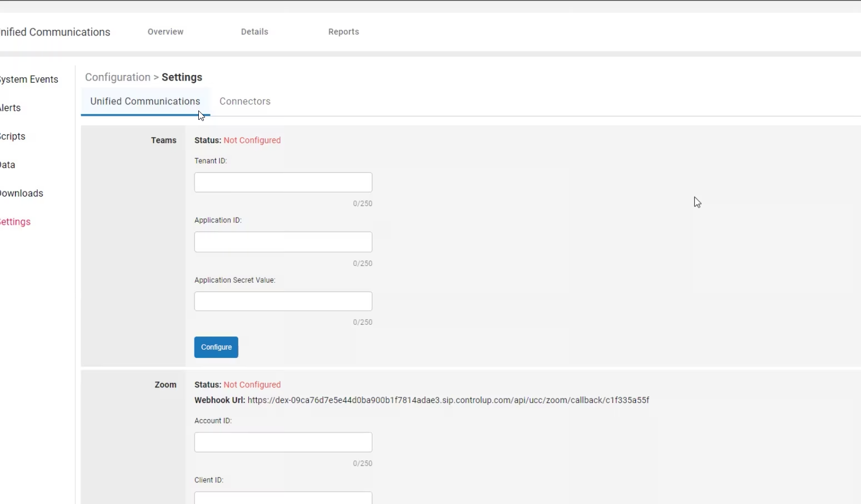Click the Zoom Account ID field
The image size is (861, 504).
point(283,442)
